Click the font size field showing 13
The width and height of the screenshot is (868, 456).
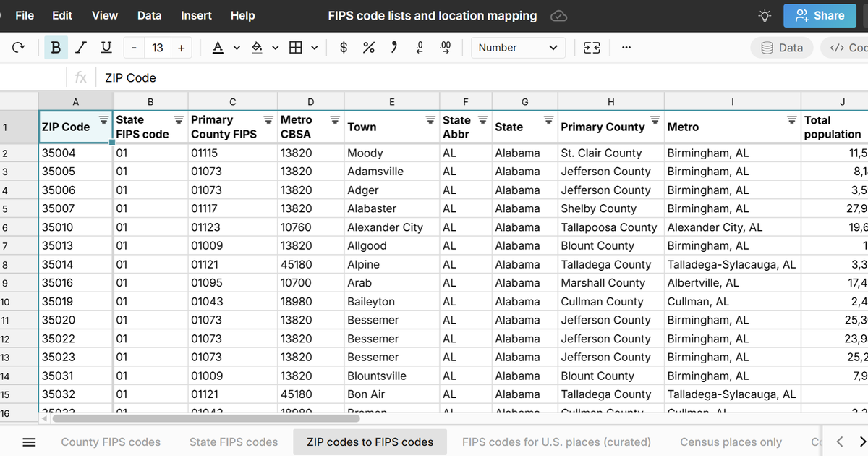pos(158,48)
